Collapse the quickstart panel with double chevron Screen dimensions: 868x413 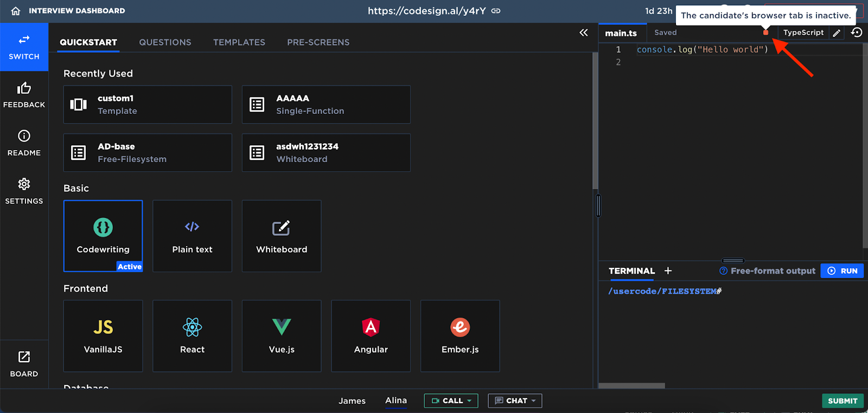click(584, 33)
